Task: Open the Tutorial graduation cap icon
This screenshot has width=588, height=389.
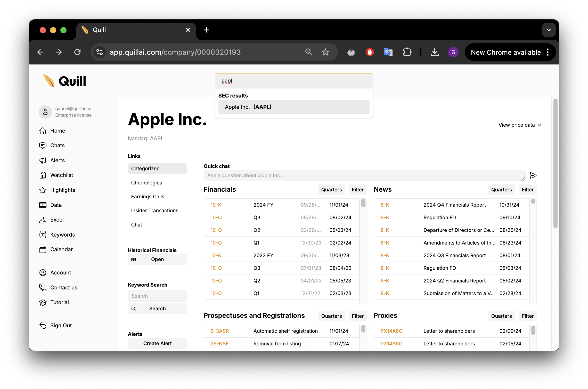Action: tap(43, 302)
